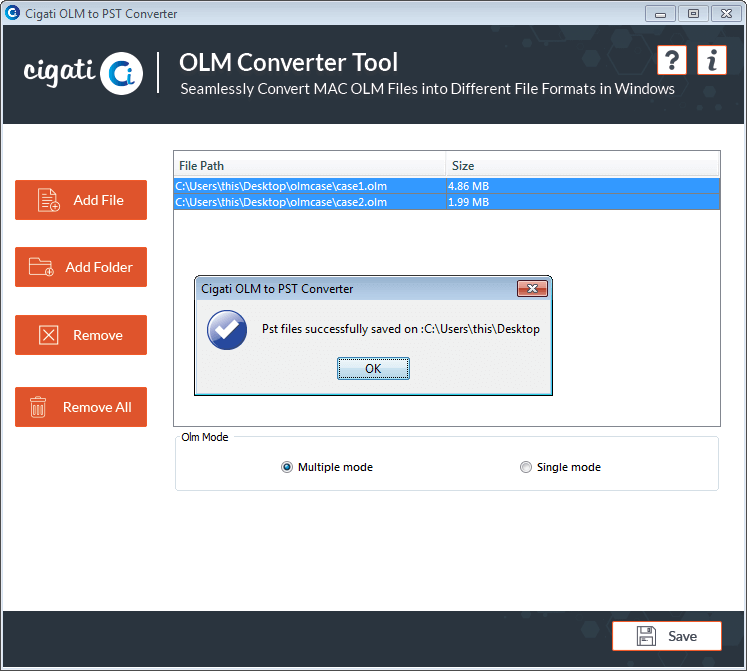Open the help question mark icon
The height and width of the screenshot is (671, 747).
click(x=672, y=60)
